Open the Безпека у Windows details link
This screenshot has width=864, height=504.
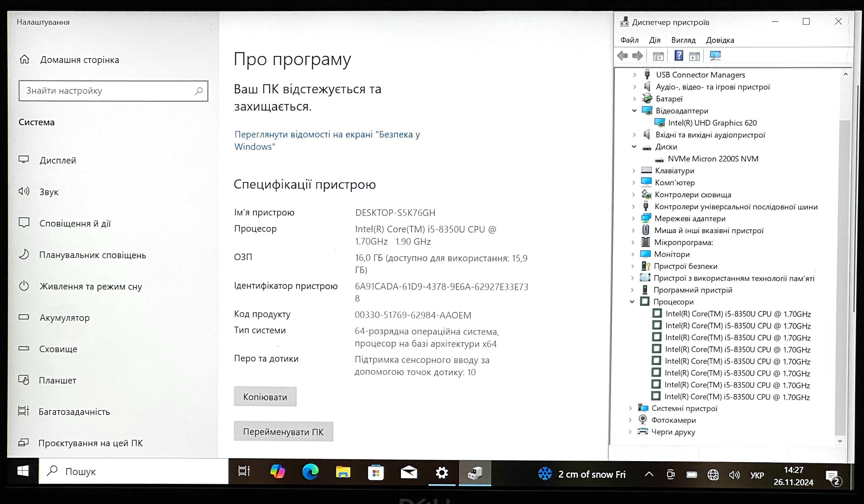pos(327,140)
